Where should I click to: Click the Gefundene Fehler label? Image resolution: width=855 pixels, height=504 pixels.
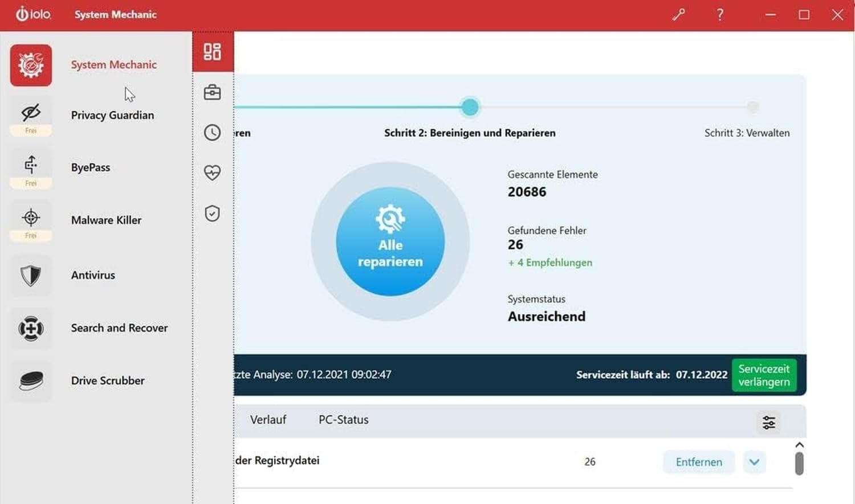[x=547, y=231]
